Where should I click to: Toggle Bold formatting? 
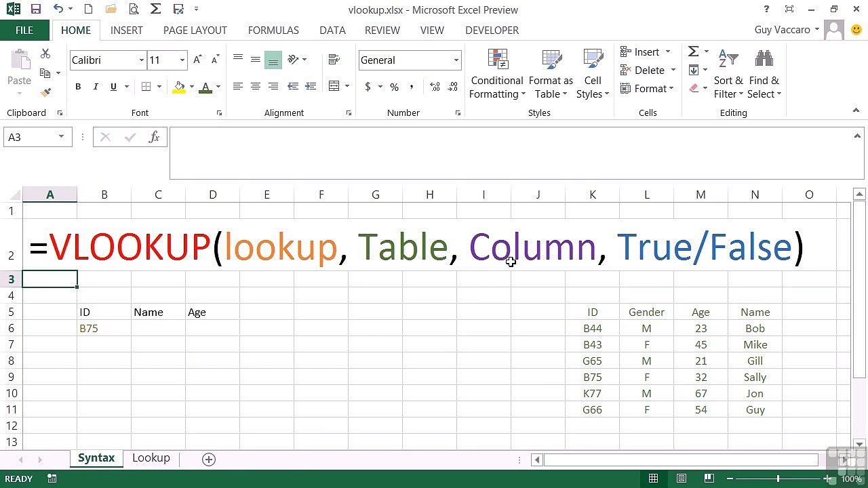coord(78,87)
